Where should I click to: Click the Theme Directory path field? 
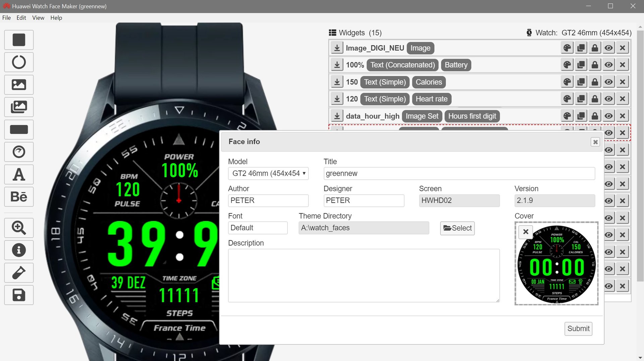[x=364, y=228]
